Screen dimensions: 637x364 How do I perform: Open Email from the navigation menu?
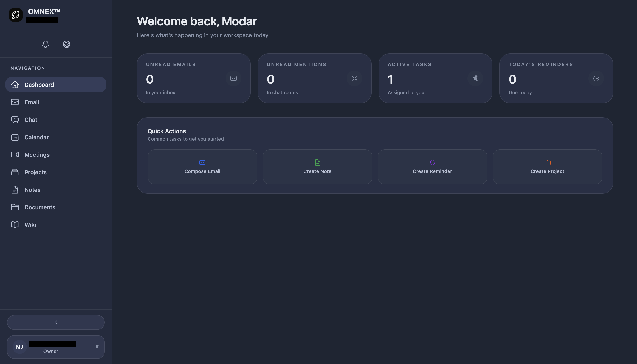click(x=32, y=102)
